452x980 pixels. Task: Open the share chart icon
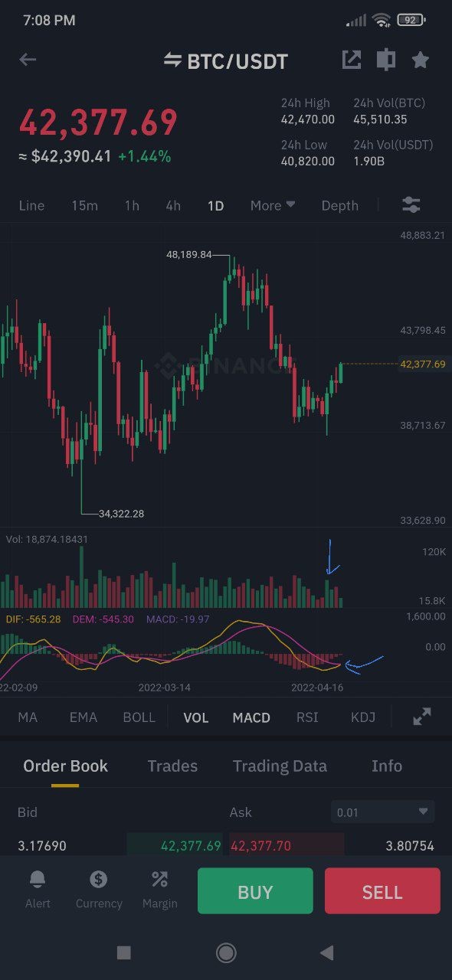(351, 60)
